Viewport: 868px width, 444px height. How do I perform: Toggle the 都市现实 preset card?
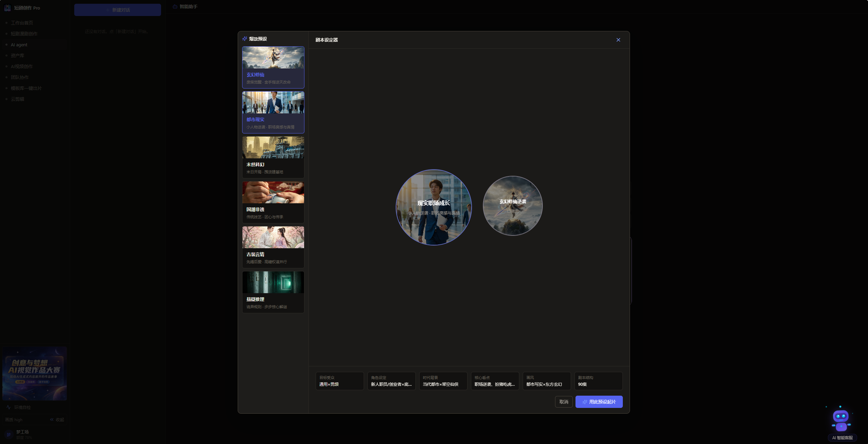point(273,112)
